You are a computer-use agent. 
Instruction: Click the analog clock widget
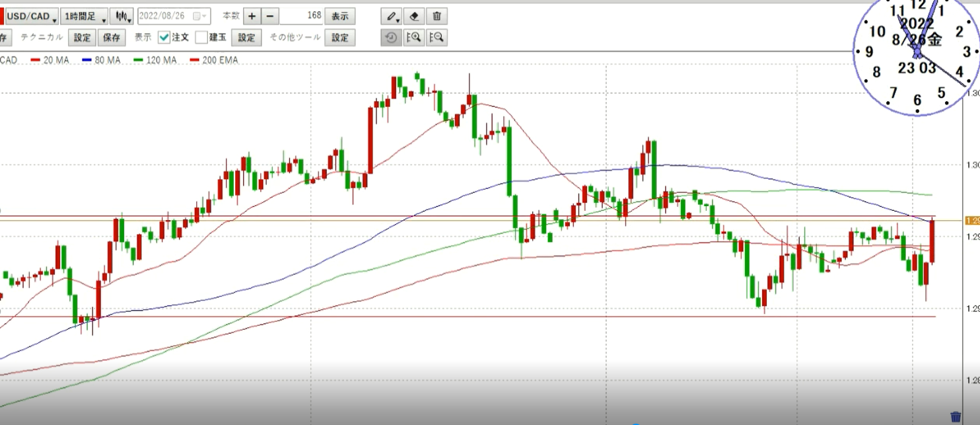pos(917,53)
